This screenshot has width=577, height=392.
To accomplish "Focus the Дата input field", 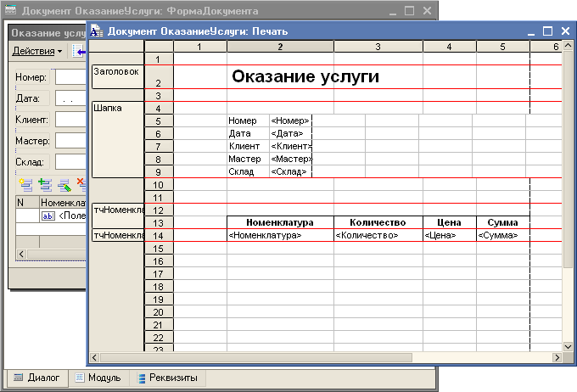I will pyautogui.click(x=70, y=99).
